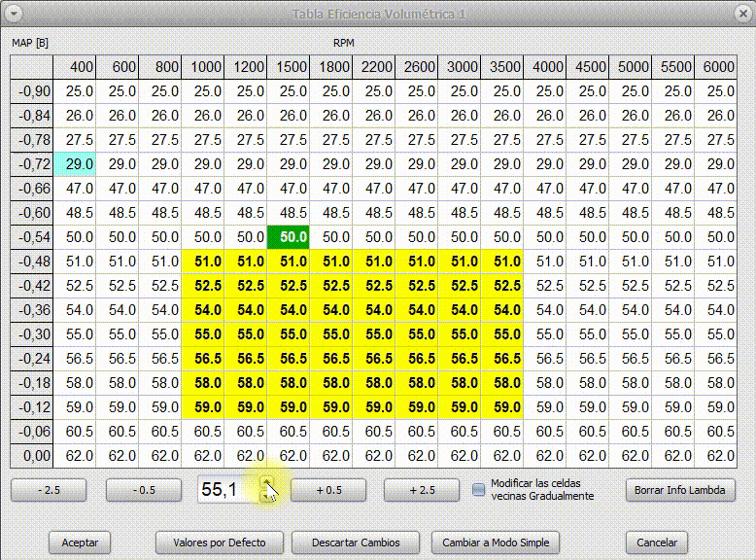Click the +2.5 button
The image size is (756, 560).
click(x=422, y=490)
